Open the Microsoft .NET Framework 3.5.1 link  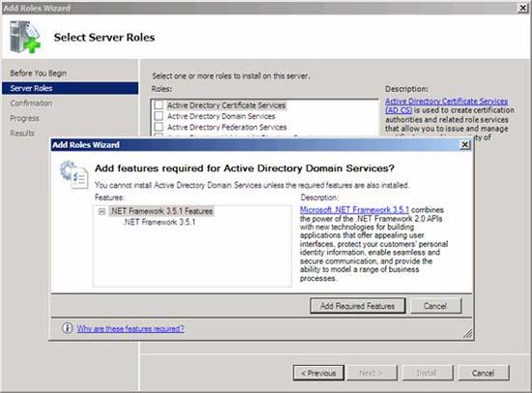pyautogui.click(x=355, y=210)
